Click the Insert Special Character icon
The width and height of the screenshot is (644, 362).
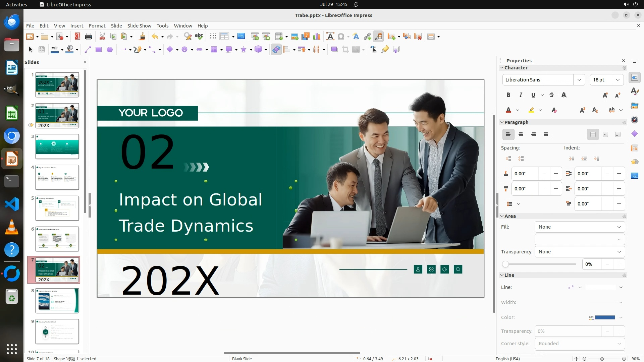(x=341, y=37)
